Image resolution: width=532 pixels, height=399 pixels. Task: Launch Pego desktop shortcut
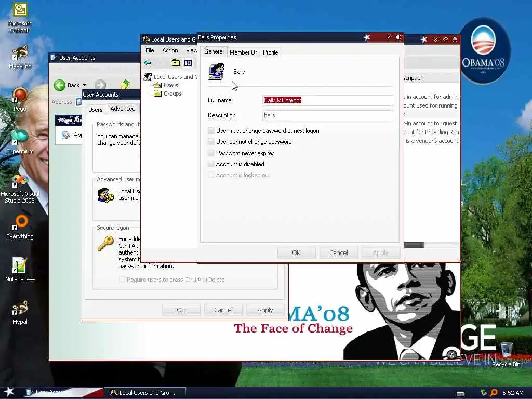point(20,99)
